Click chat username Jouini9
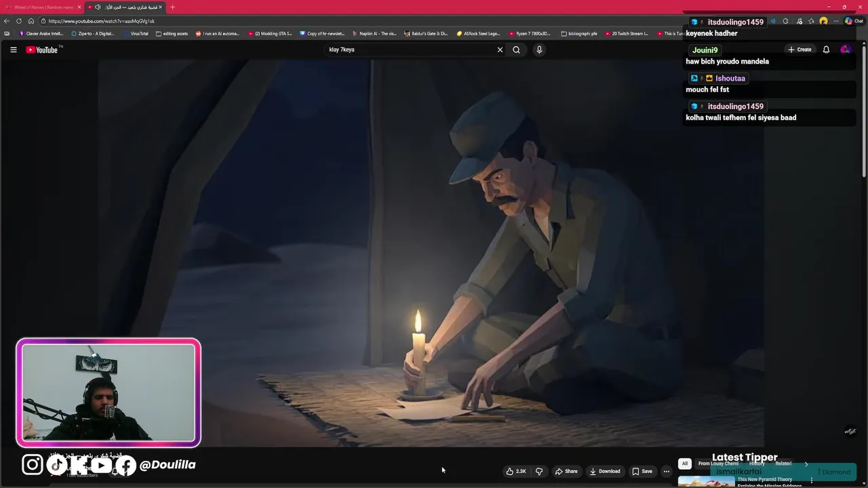This screenshot has width=868, height=488. coord(705,50)
